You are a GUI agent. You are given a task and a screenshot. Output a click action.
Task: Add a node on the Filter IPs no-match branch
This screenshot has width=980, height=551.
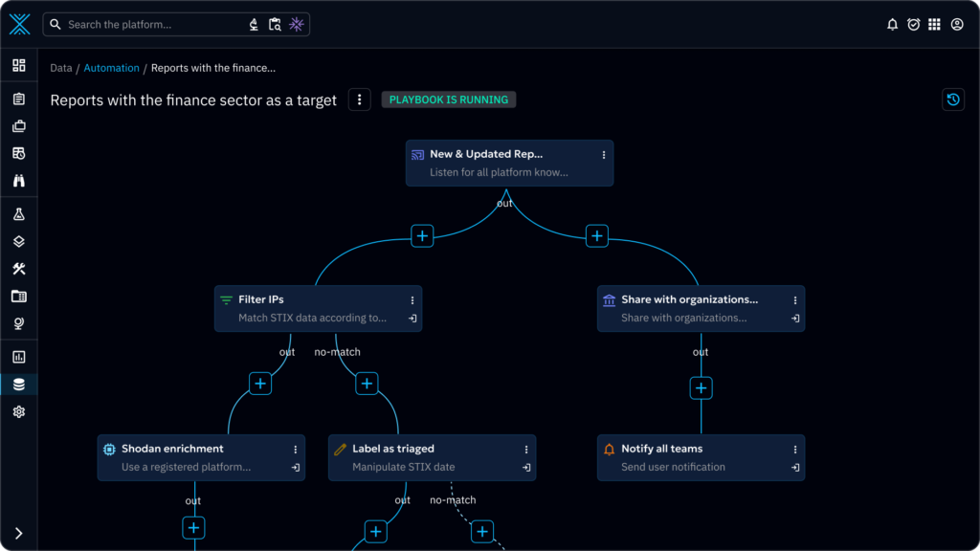click(x=367, y=384)
